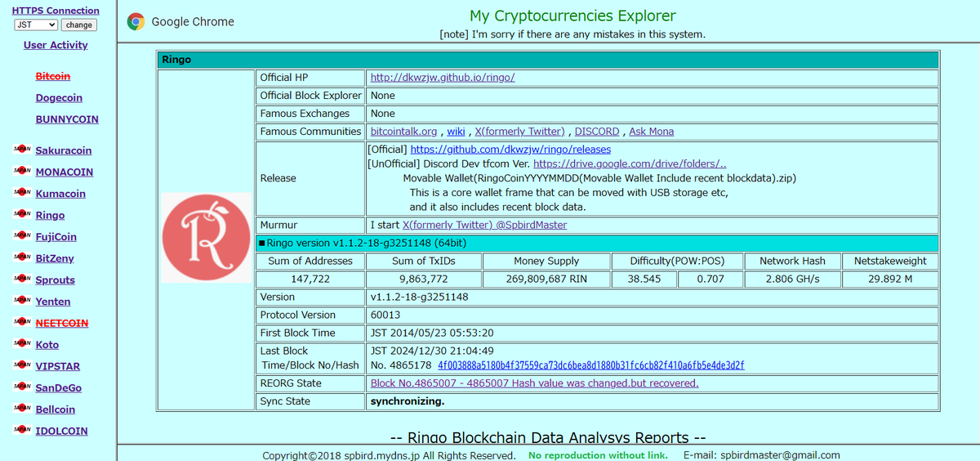
Task: Open Sakuracoin in the coin list
Action: click(64, 151)
